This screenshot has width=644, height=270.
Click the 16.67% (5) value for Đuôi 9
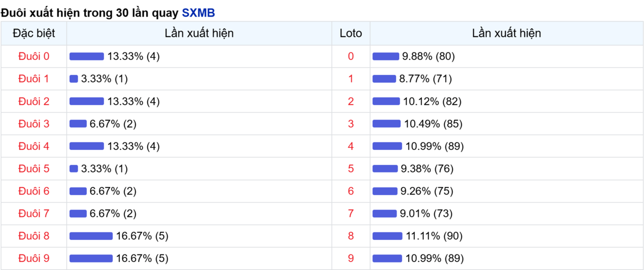[142, 259]
